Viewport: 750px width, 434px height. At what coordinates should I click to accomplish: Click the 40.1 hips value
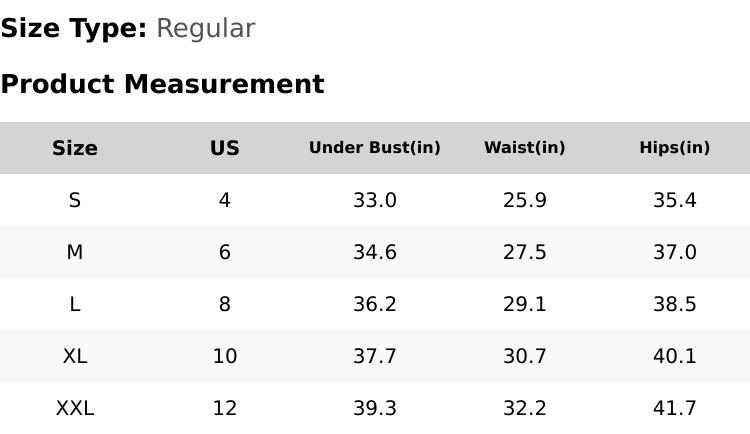675,357
